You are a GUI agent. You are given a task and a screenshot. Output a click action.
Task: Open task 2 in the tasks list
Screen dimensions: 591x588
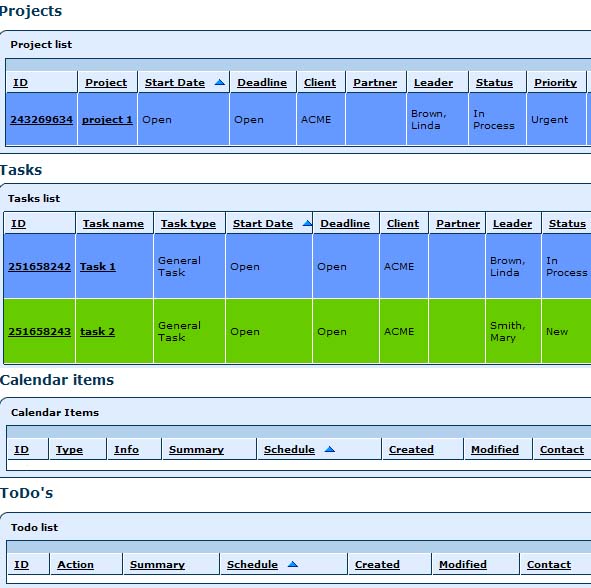coord(97,331)
